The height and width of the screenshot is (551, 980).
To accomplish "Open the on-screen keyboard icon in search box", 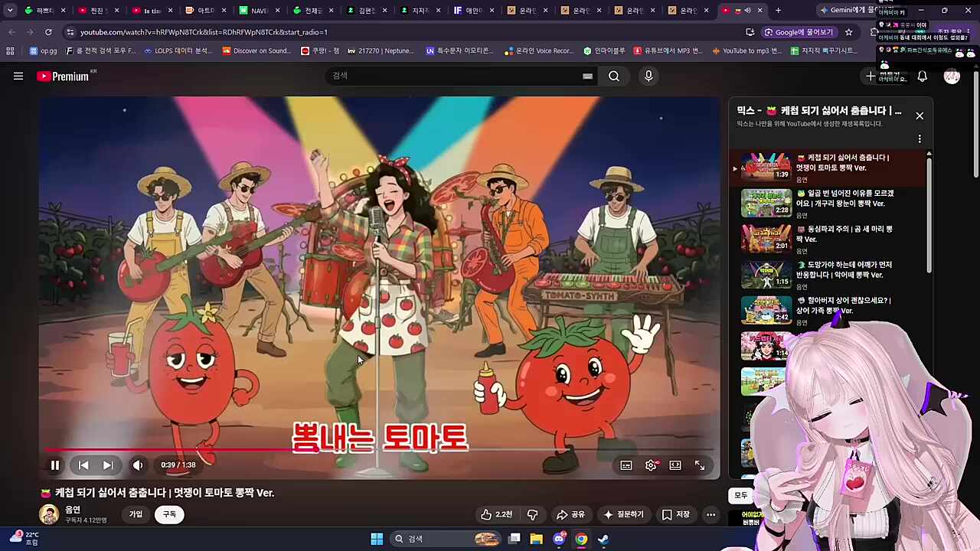I will (587, 76).
